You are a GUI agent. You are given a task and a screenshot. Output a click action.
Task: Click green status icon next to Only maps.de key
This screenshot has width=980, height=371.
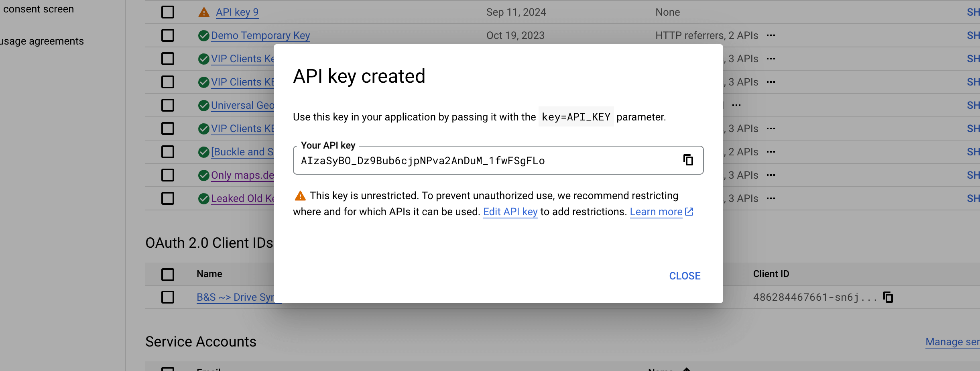204,175
